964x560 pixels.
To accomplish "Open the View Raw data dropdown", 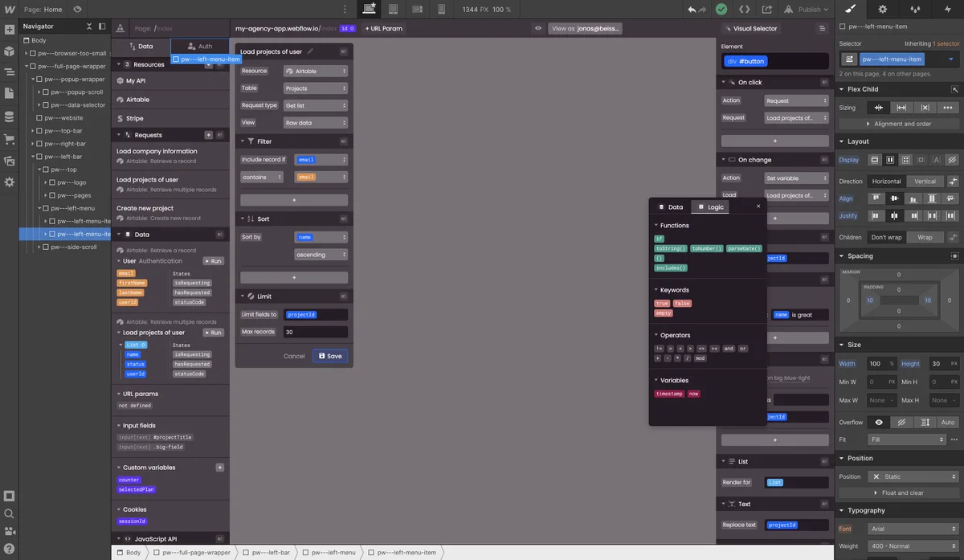I will (315, 123).
